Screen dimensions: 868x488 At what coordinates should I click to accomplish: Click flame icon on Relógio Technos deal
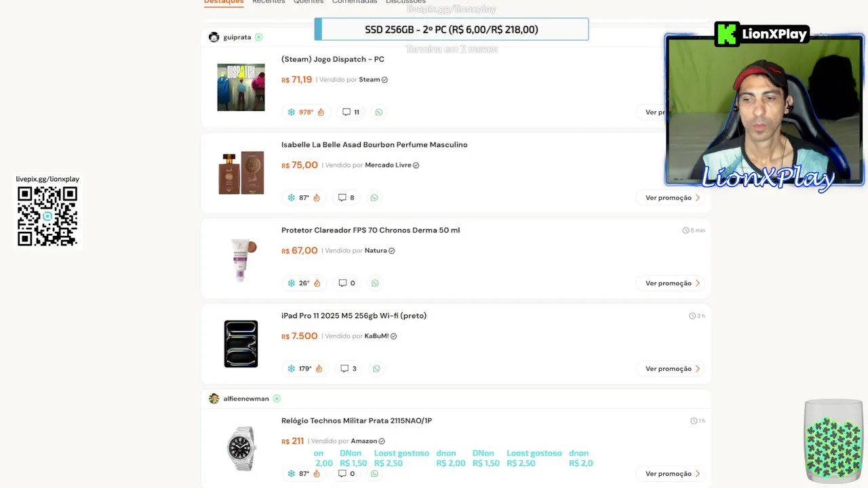(317, 473)
